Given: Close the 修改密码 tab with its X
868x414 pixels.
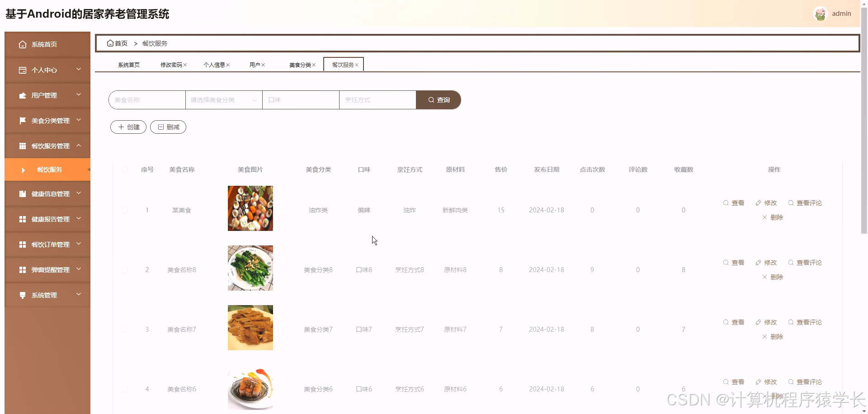Looking at the screenshot, I should pos(185,65).
